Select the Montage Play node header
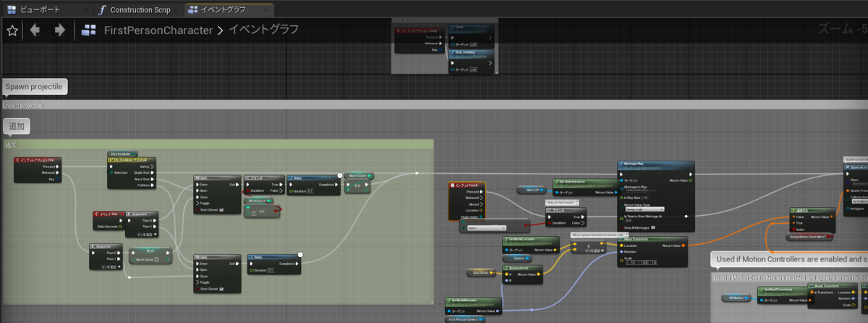The image size is (868, 323). pyautogui.click(x=655, y=165)
